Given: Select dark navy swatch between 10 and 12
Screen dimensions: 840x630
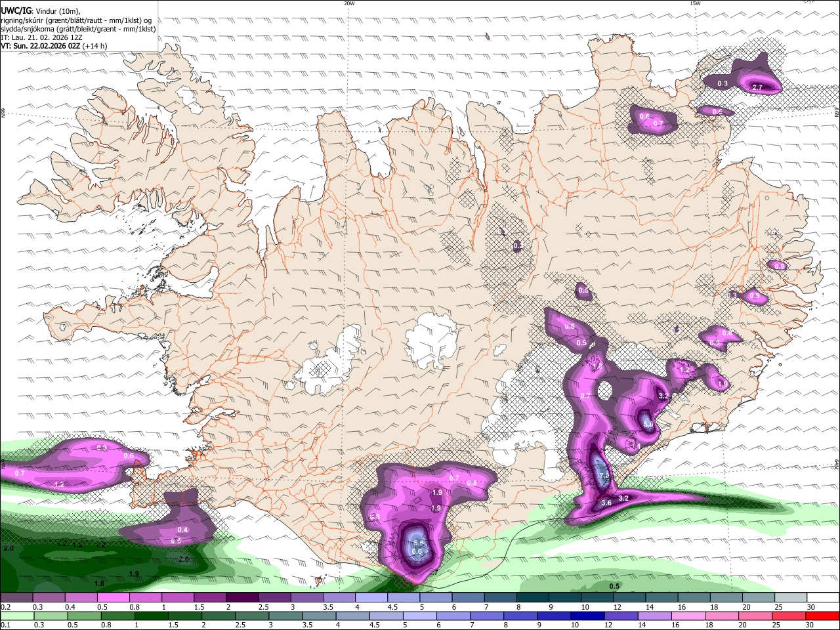Looking at the screenshot, I should click(x=587, y=616).
